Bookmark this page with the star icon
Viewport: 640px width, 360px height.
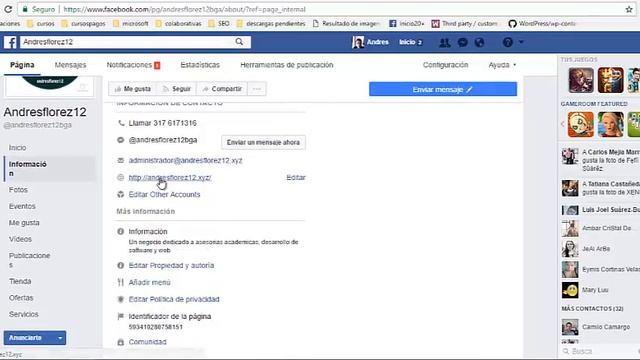(629, 9)
